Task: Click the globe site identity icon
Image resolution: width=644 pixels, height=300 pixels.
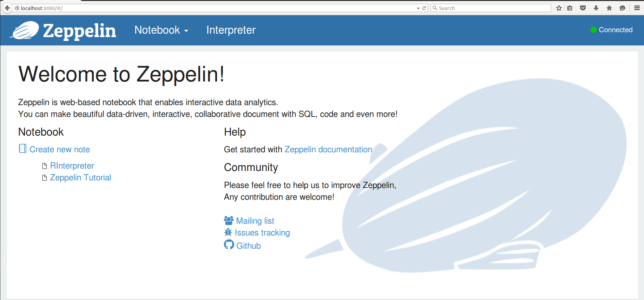Action: pyautogui.click(x=17, y=8)
